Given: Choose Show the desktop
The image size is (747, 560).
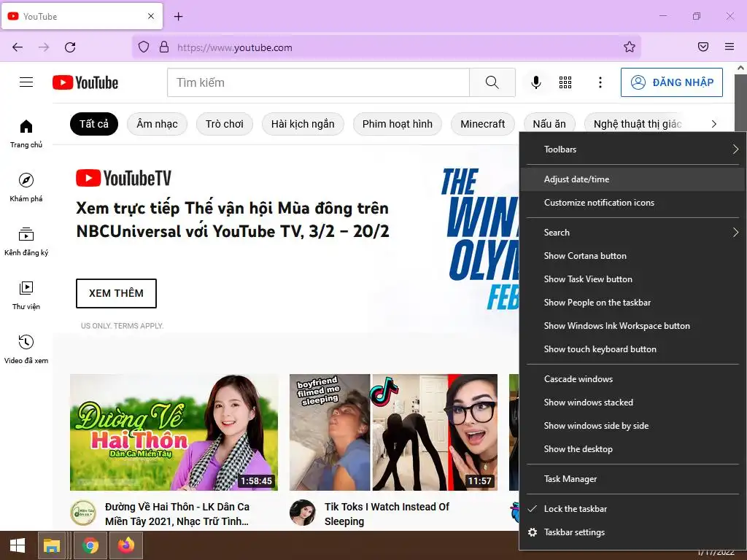Looking at the screenshot, I should tap(632, 449).
